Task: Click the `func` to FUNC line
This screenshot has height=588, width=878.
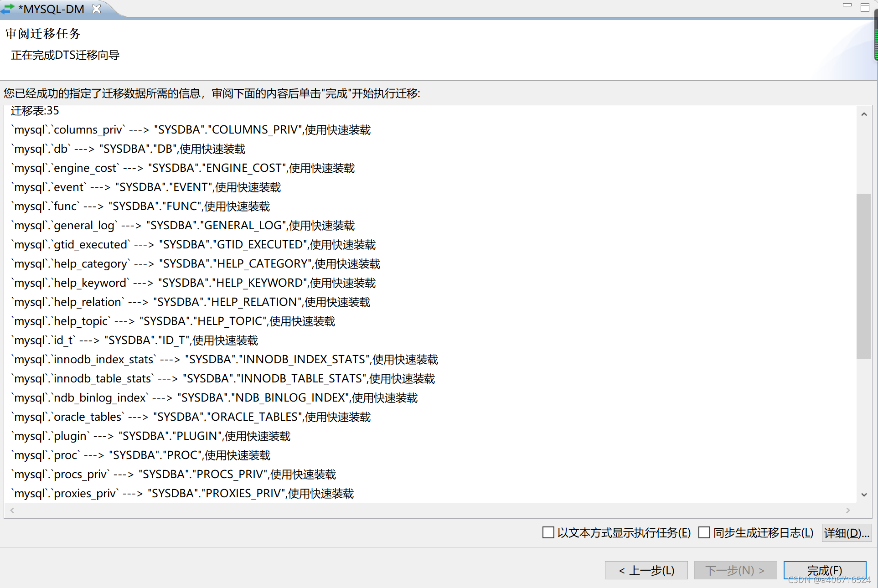Action: coord(140,206)
